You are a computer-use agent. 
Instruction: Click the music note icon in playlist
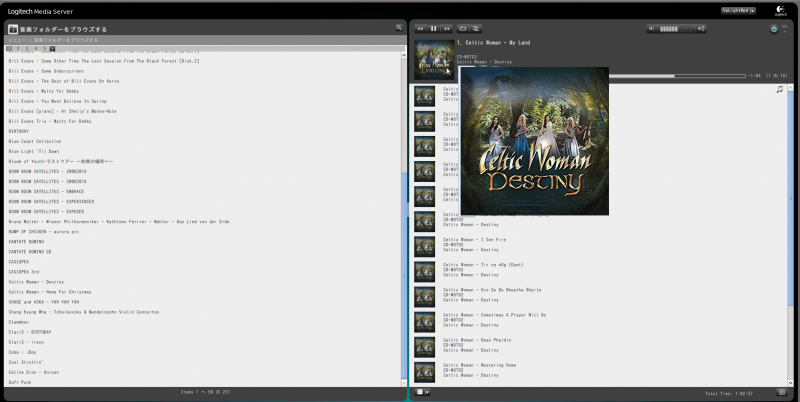[779, 89]
